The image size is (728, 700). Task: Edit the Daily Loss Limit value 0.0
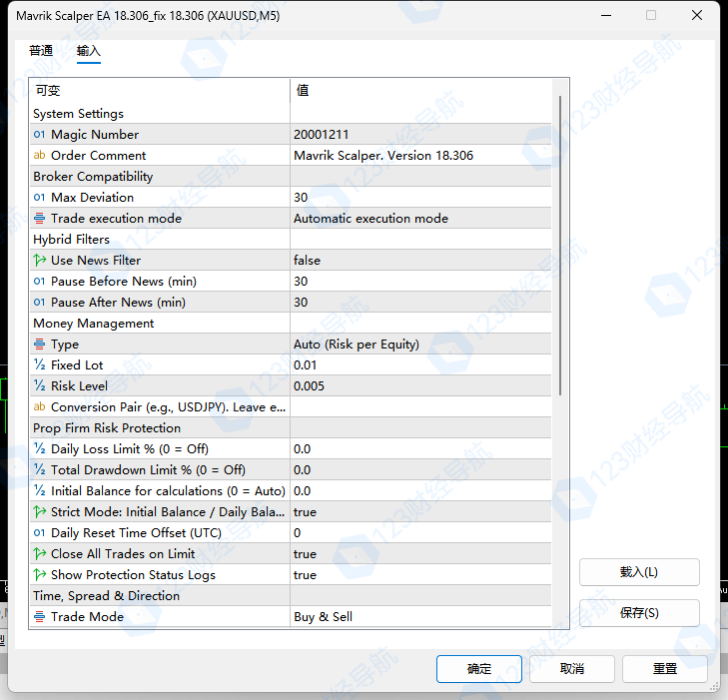pos(420,449)
